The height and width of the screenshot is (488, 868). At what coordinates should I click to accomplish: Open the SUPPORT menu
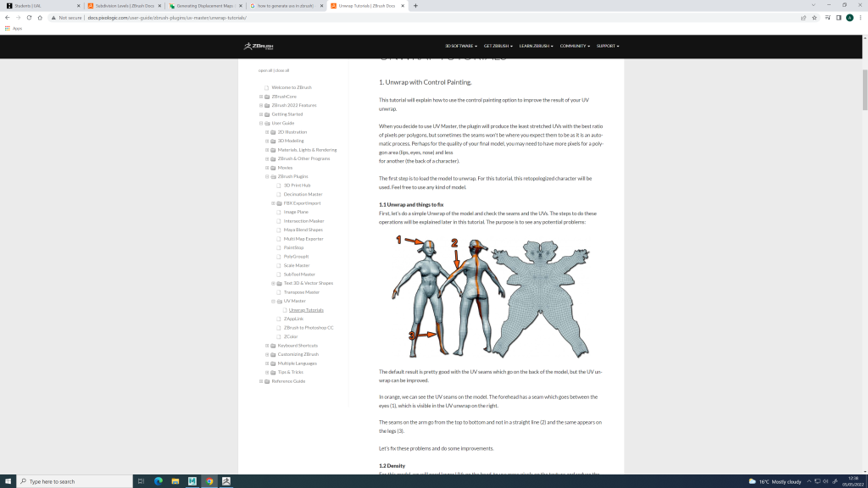(607, 46)
